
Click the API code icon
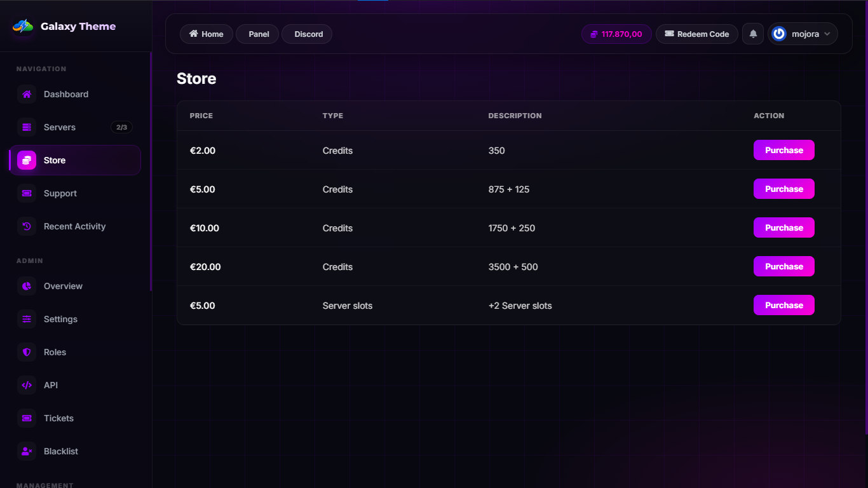tap(27, 385)
